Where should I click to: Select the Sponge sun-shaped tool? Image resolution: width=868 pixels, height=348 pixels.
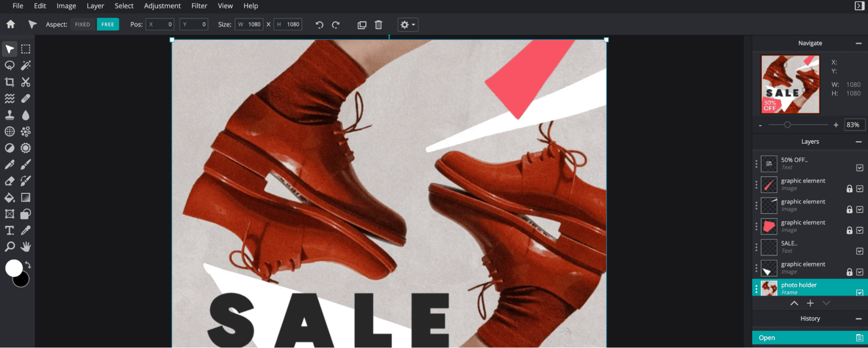26,148
